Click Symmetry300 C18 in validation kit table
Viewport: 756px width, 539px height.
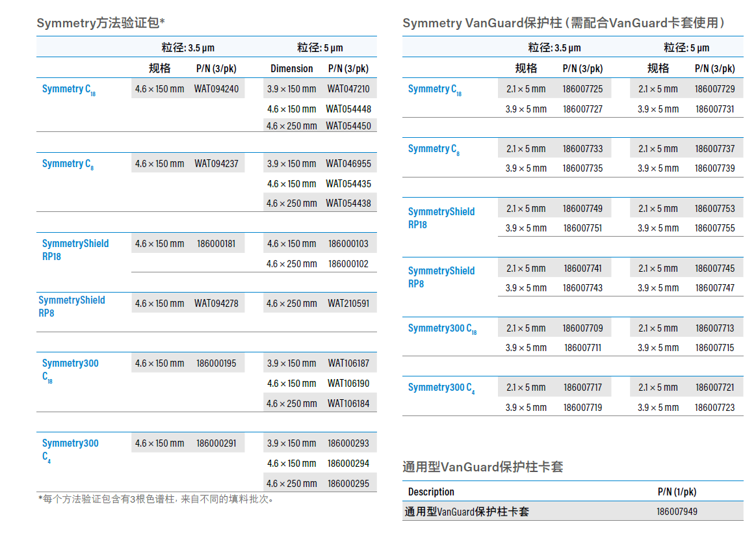tap(70, 371)
